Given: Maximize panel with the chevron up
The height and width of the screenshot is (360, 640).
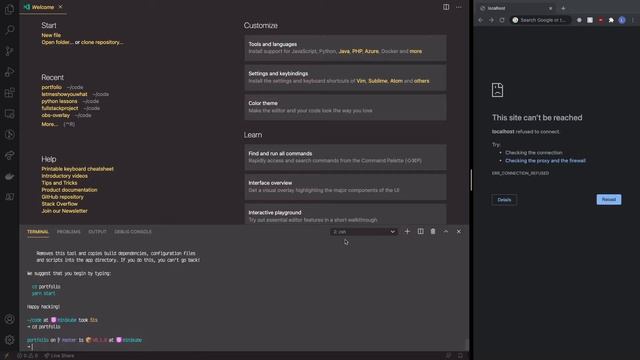Looking at the screenshot, I should point(446,231).
